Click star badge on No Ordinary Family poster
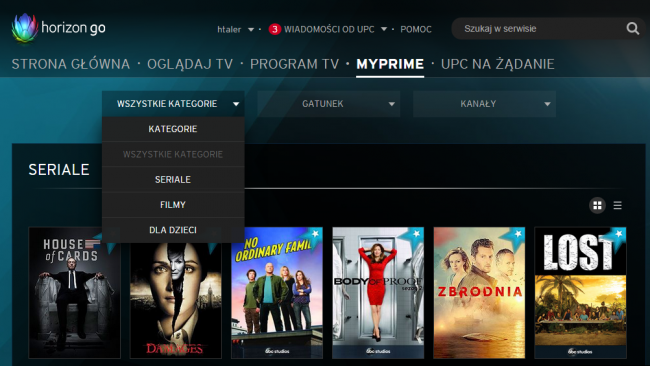The height and width of the screenshot is (366, 650). (x=314, y=235)
